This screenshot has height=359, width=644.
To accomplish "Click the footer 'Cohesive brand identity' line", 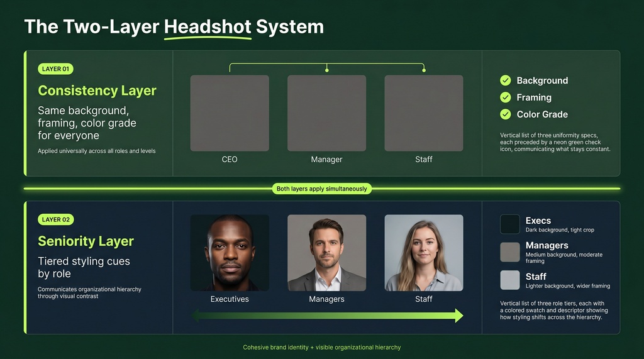I will pyautogui.click(x=321, y=348).
